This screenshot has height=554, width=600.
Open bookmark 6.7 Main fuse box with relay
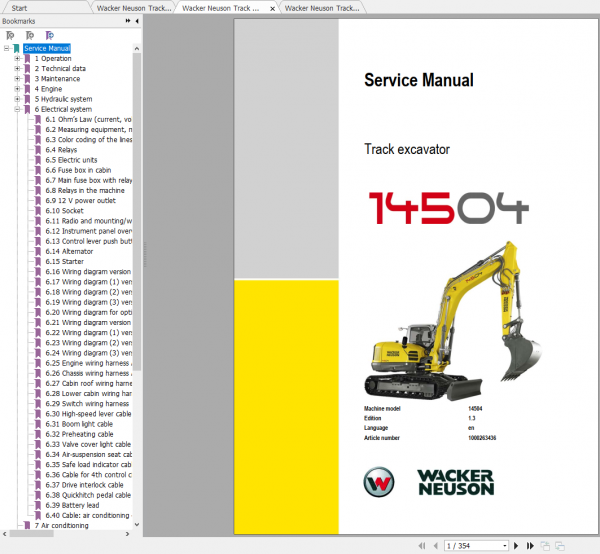(88, 180)
